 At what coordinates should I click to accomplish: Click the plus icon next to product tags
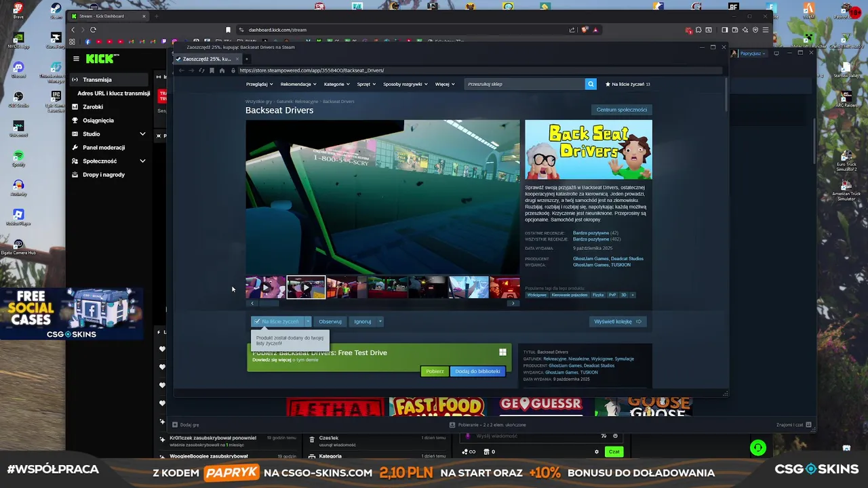pos(633,295)
